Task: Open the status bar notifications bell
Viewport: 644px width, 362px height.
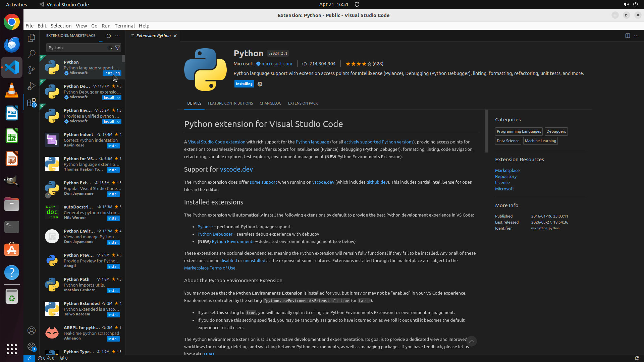Action: coord(636,358)
